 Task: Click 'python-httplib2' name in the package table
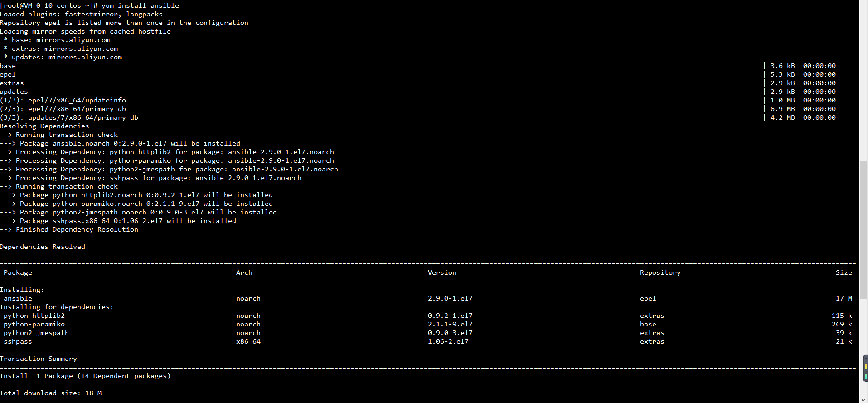click(34, 316)
